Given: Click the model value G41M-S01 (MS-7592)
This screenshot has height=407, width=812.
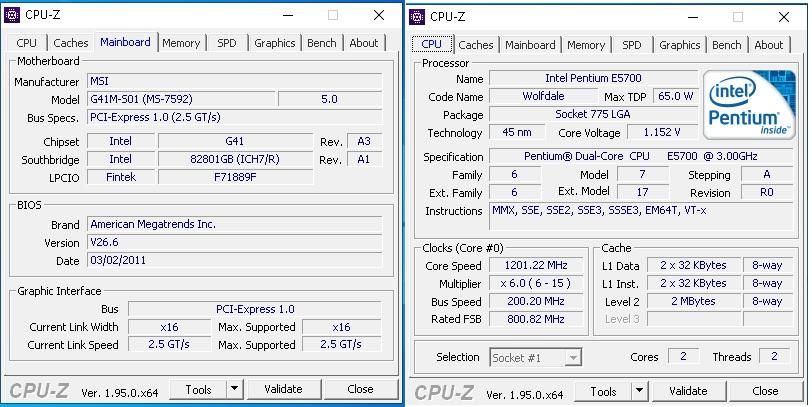Looking at the screenshot, I should (181, 99).
